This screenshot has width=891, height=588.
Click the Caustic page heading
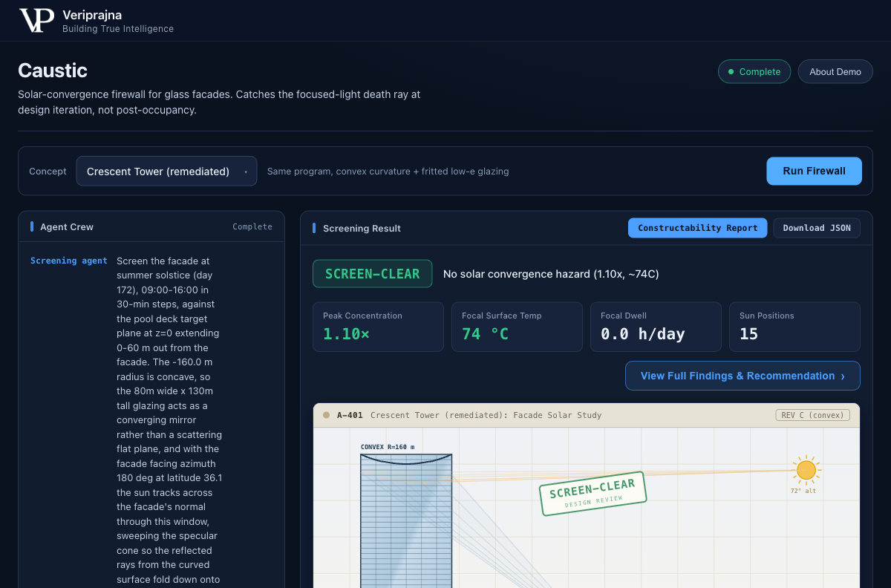click(53, 71)
